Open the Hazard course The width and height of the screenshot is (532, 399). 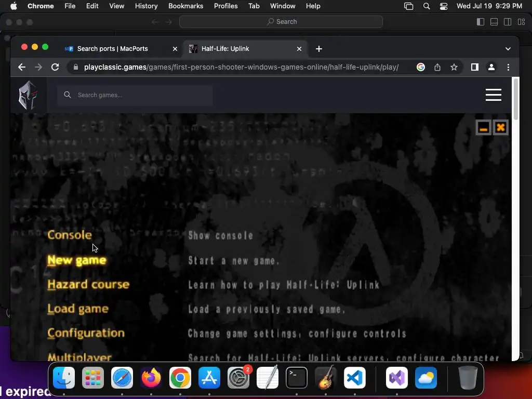(88, 284)
